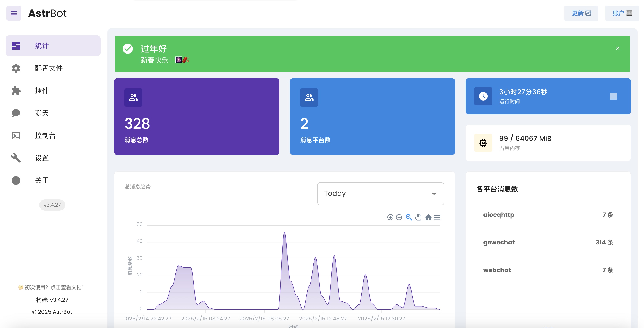Image resolution: width=644 pixels, height=328 pixels.
Task: Click the puzzle piece icon beside 插件
Action: point(16,90)
